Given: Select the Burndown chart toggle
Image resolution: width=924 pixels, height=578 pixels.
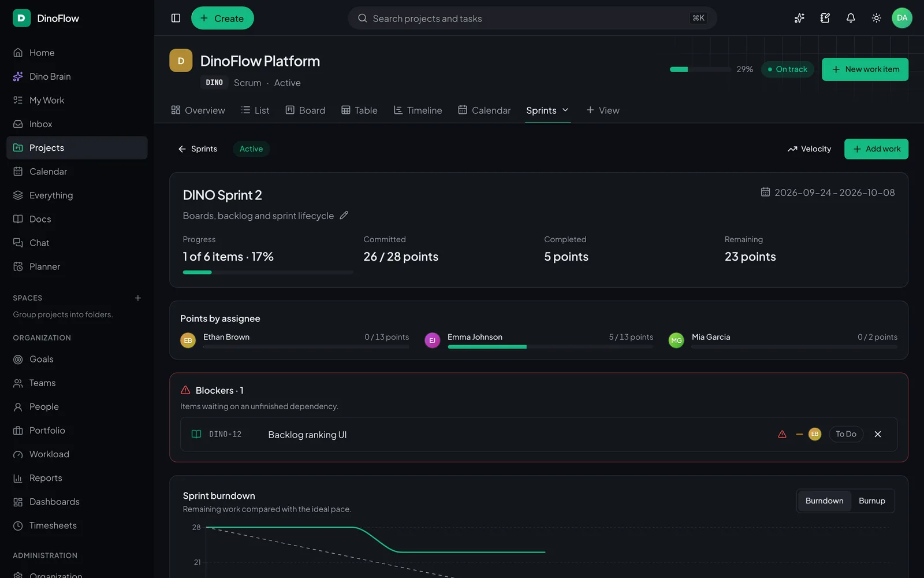Looking at the screenshot, I should 824,501.
